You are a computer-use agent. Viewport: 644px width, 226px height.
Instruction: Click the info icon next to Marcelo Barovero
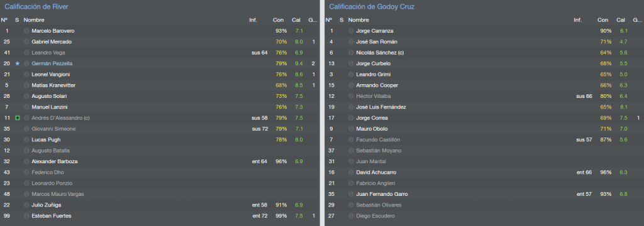point(26,31)
